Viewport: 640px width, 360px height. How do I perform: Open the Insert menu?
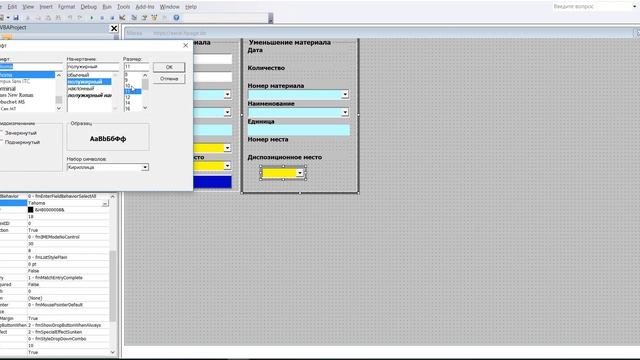(x=46, y=7)
